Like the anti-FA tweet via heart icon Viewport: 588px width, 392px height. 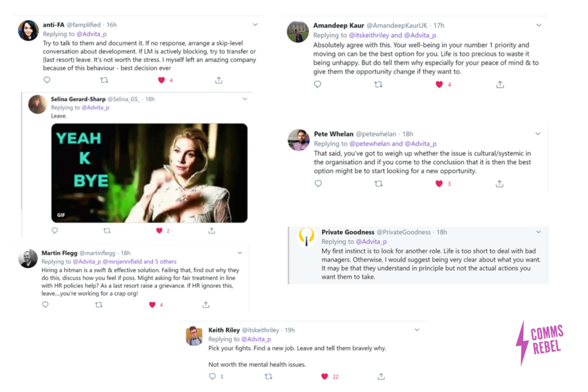coord(161,80)
